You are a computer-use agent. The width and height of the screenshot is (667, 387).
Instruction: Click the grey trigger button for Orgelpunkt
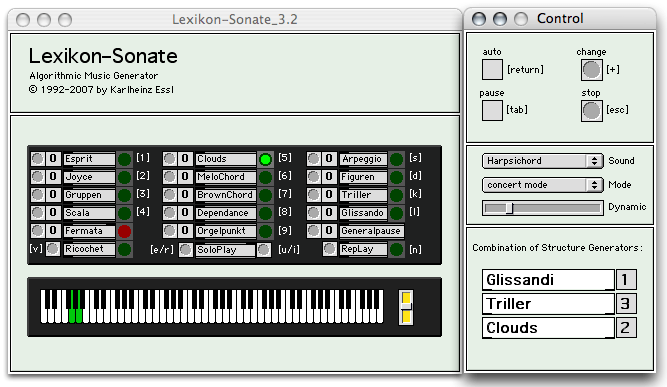coord(169,231)
